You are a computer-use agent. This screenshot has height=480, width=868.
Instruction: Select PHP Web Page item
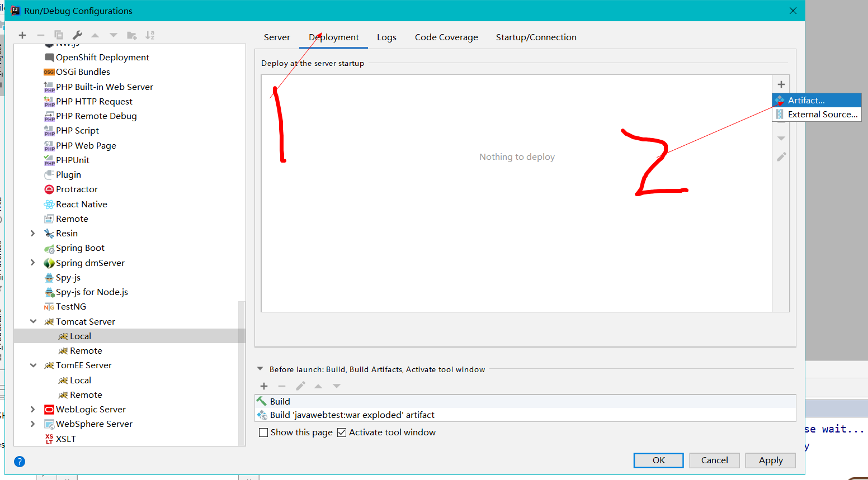pyautogui.click(x=80, y=145)
